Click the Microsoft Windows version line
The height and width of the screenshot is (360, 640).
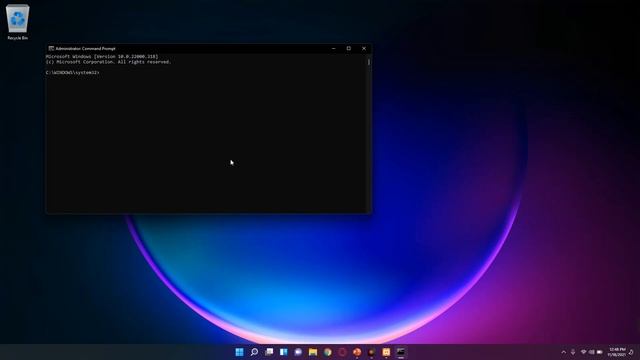(x=102, y=57)
